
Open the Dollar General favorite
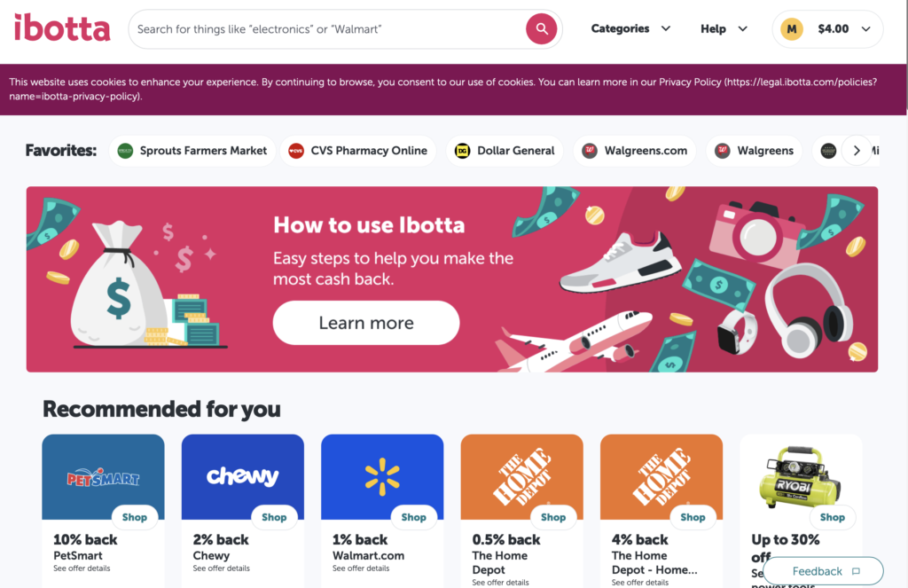tap(505, 151)
